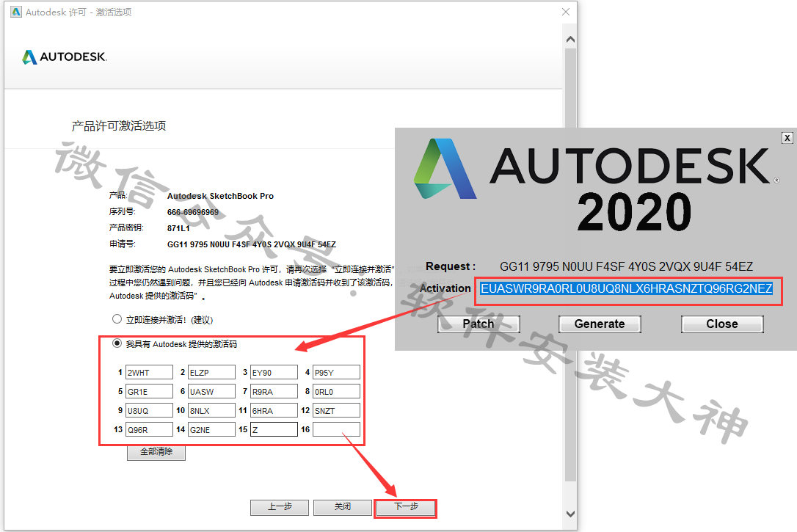The image size is (797, 532).
Task: Click the vertical scrollbar thumb in license window
Action: tap(570, 264)
